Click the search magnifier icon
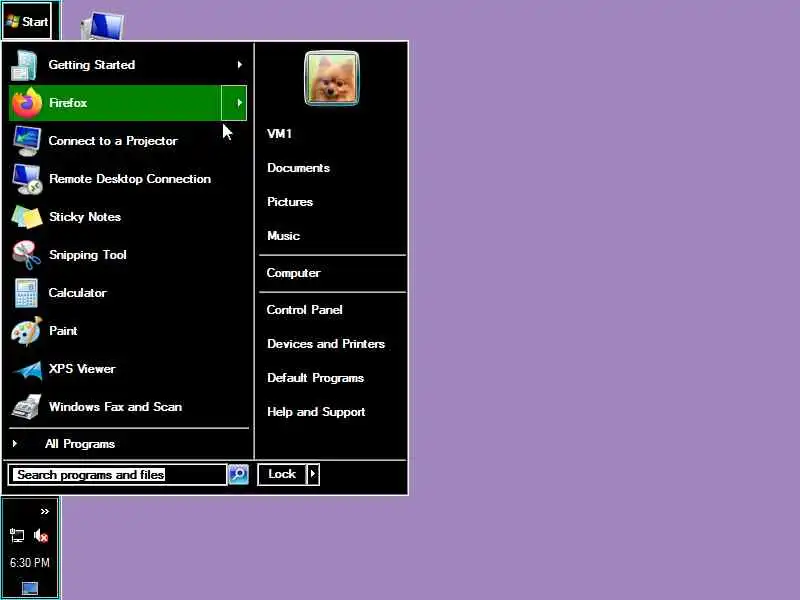800x600 pixels. click(x=238, y=474)
